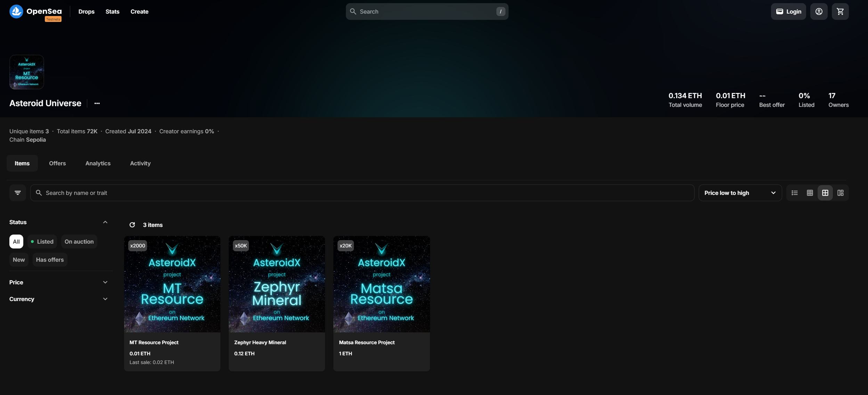
Task: Open the Price low to high dropdown
Action: [x=740, y=193]
